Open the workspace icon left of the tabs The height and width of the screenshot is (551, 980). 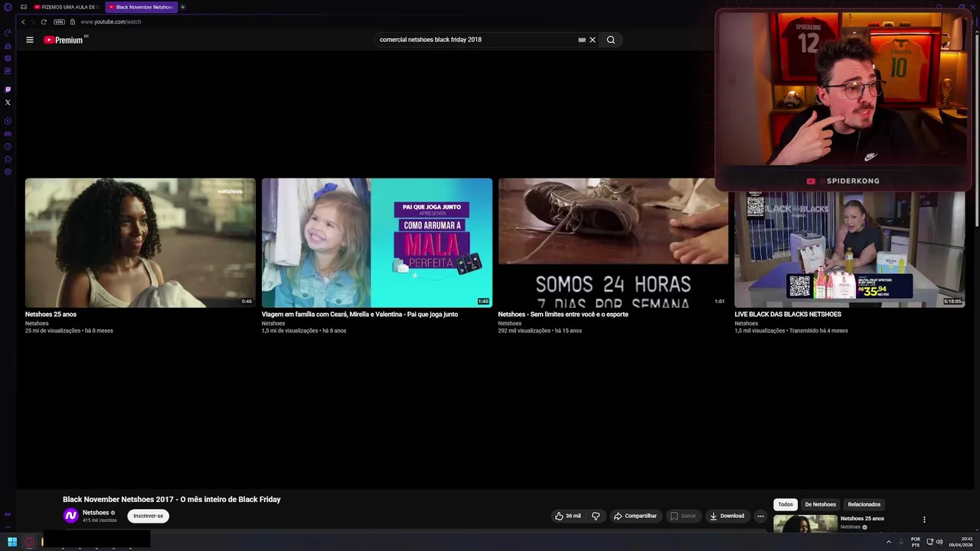(x=24, y=7)
